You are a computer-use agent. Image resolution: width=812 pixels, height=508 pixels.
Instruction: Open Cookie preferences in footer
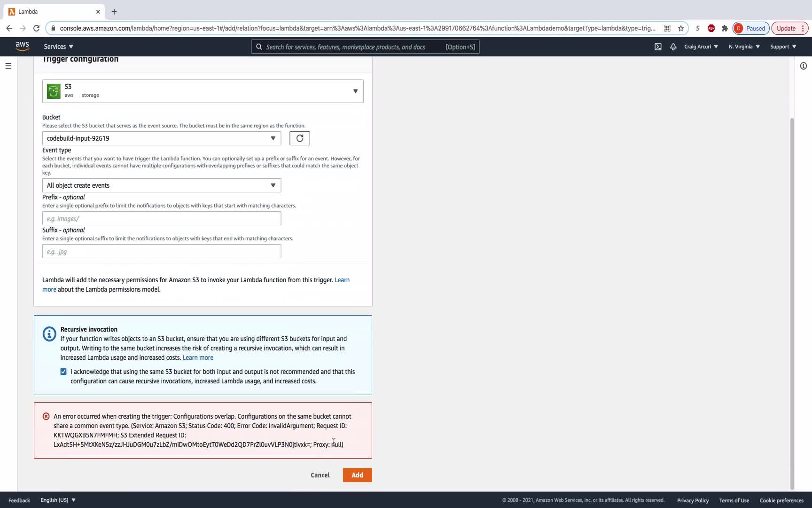click(781, 500)
